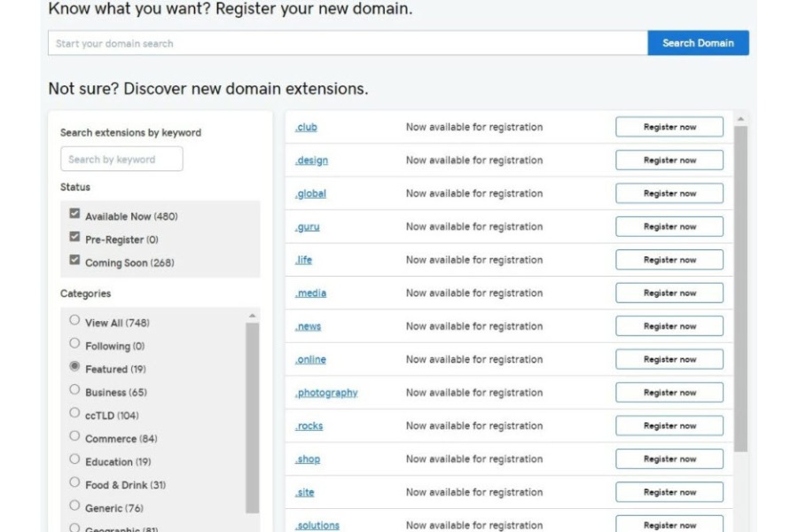The height and width of the screenshot is (532, 798).
Task: Open the .solutions extension link
Action: point(317,526)
